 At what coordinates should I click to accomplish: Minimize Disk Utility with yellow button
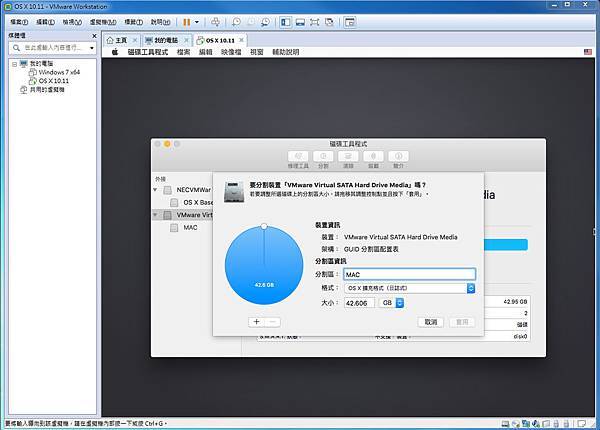(x=167, y=144)
